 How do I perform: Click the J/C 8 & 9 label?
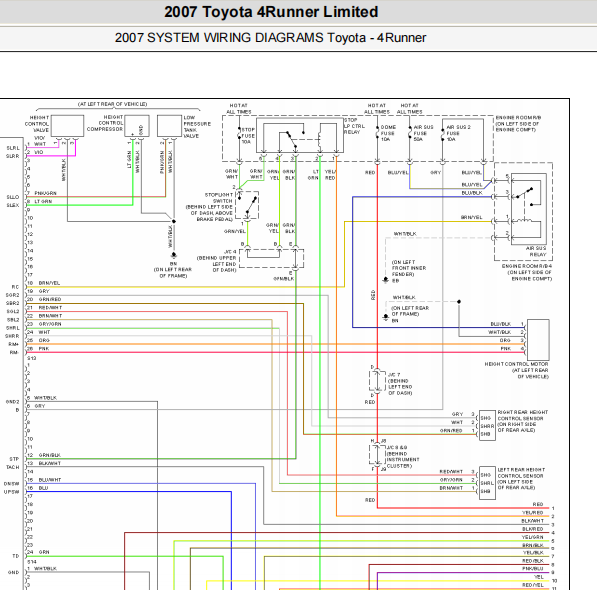[x=403, y=456]
